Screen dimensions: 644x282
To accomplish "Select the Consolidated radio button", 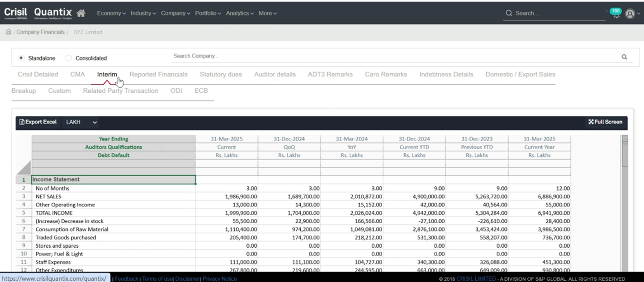I will click(68, 58).
